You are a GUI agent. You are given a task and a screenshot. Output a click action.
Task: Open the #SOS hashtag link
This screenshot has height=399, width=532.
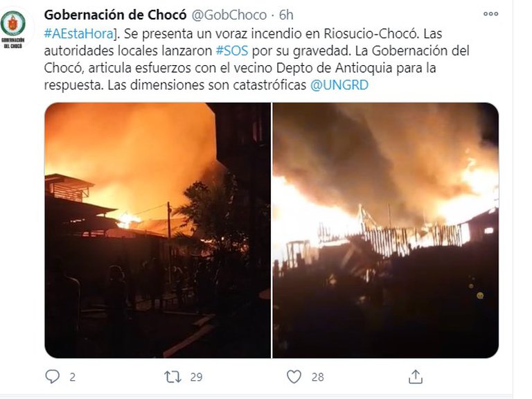click(x=232, y=51)
